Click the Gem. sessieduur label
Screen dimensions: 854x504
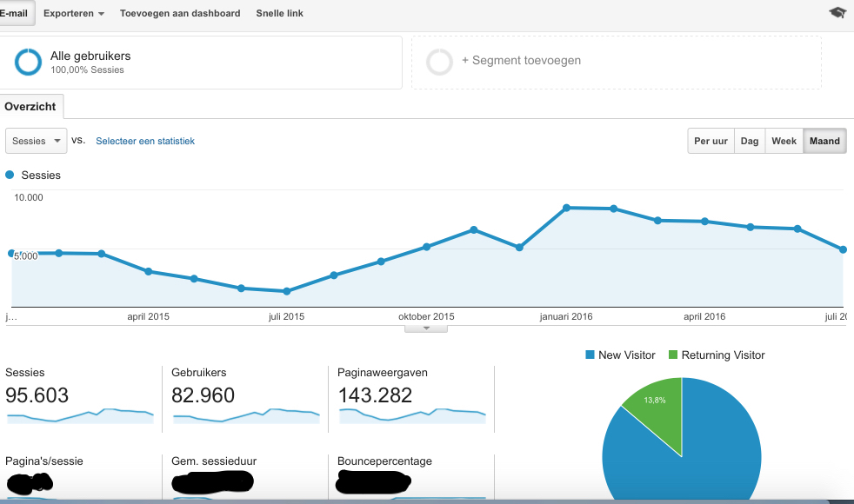point(214,461)
